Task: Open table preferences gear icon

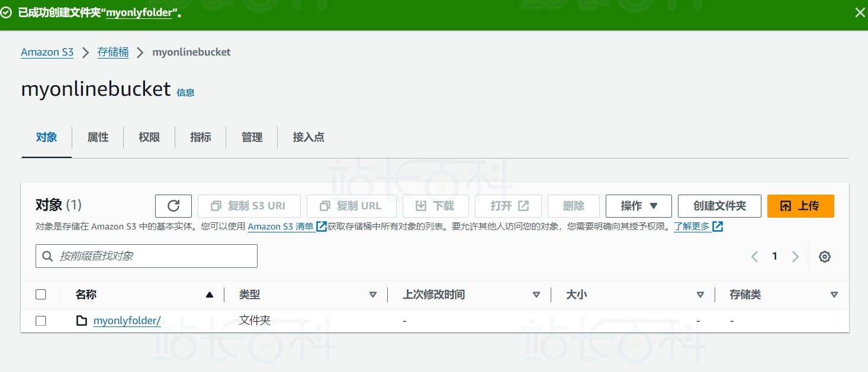Action: click(825, 257)
